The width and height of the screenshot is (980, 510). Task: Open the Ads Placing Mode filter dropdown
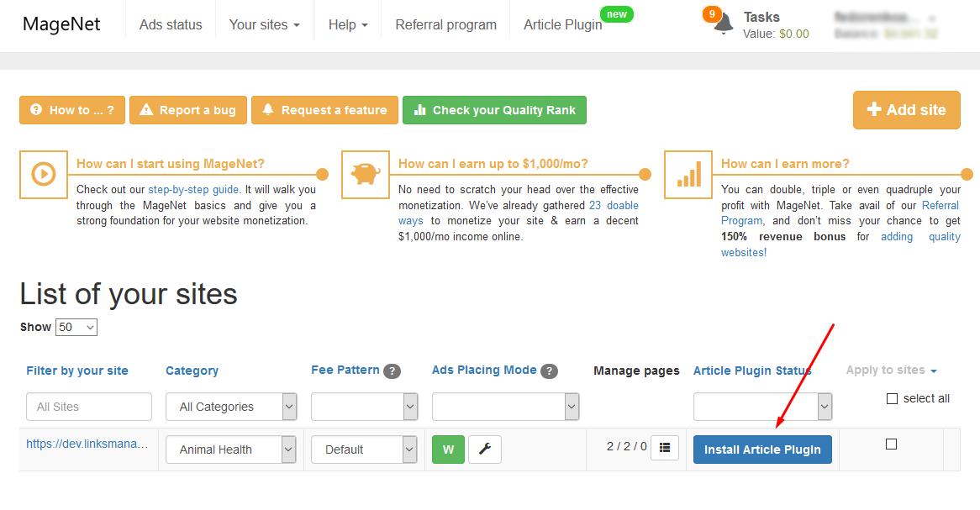click(506, 407)
